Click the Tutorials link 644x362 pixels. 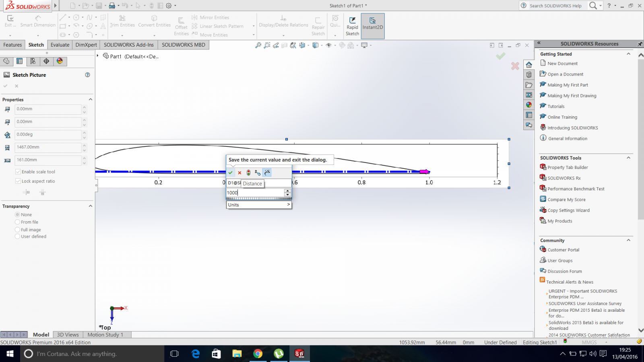pyautogui.click(x=556, y=107)
